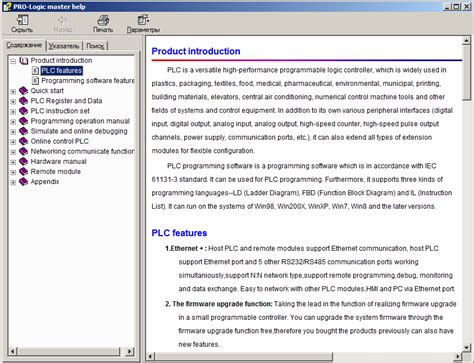This screenshot has height=363, width=474.
Task: Click the open book icon beside Product introduction
Action: pyautogui.click(x=24, y=61)
